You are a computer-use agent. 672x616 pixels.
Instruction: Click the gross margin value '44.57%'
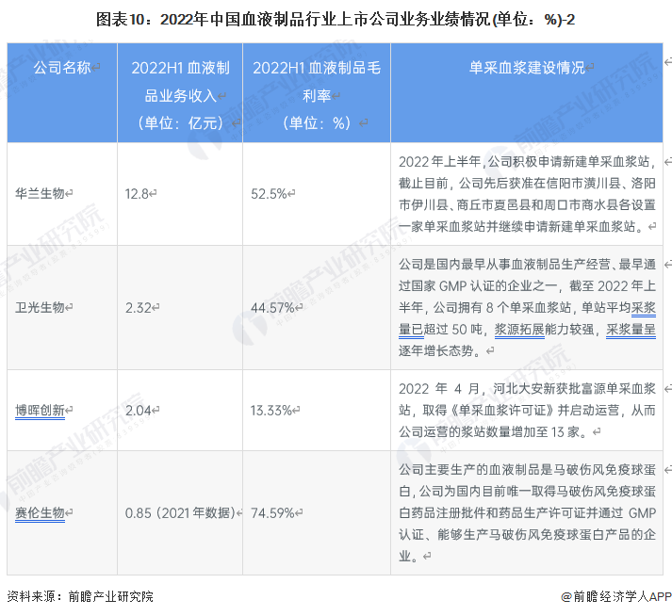coord(272,308)
